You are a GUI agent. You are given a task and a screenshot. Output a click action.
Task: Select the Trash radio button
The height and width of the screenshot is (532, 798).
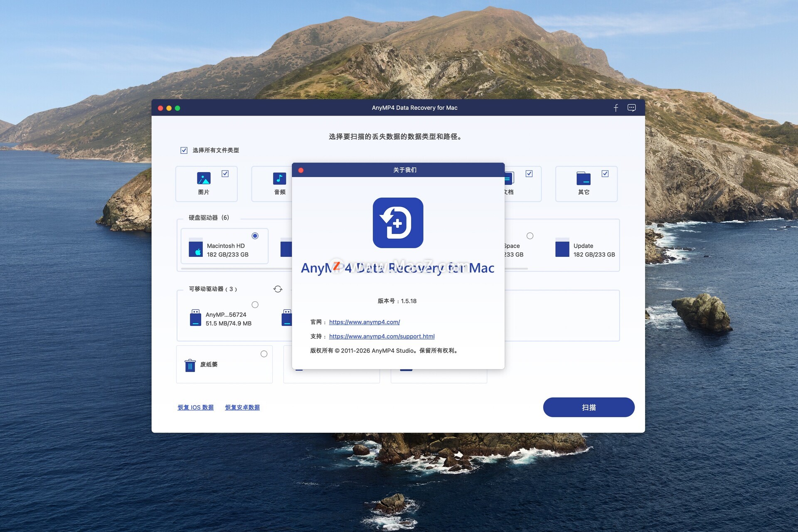[264, 354]
